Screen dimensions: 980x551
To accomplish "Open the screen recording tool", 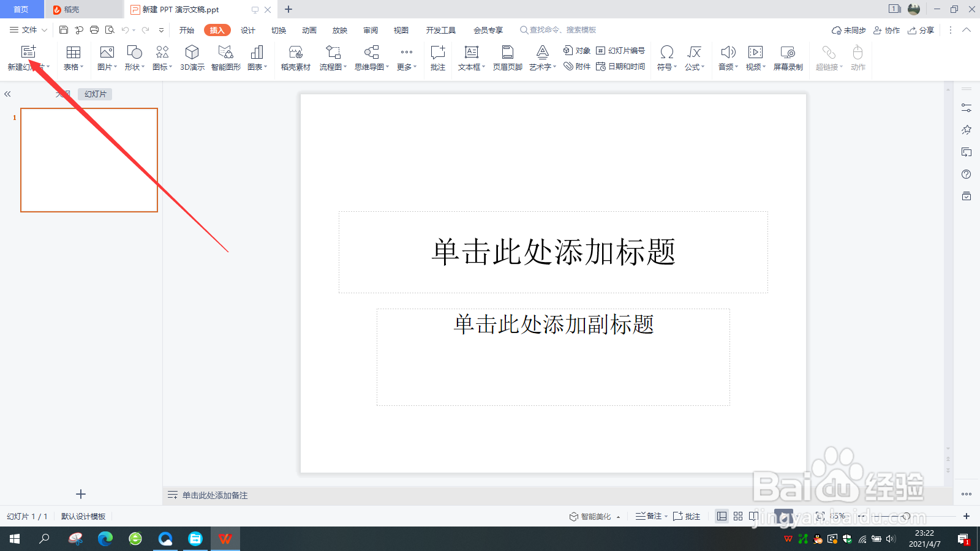I will tap(788, 58).
